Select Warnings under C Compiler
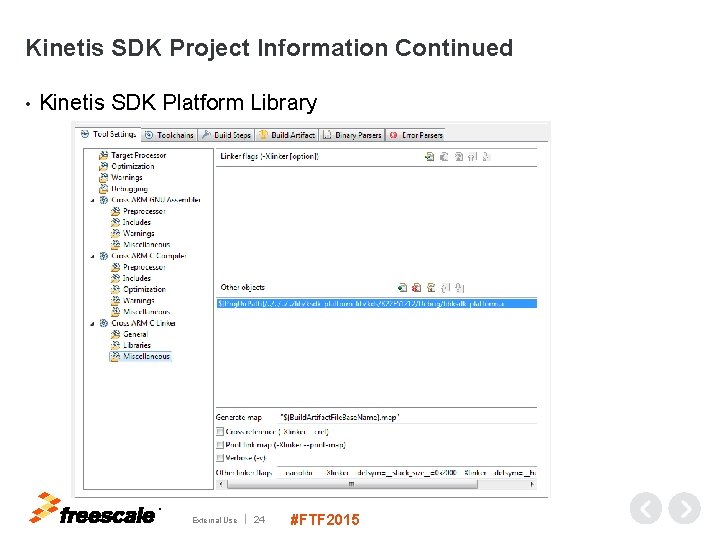 [139, 300]
